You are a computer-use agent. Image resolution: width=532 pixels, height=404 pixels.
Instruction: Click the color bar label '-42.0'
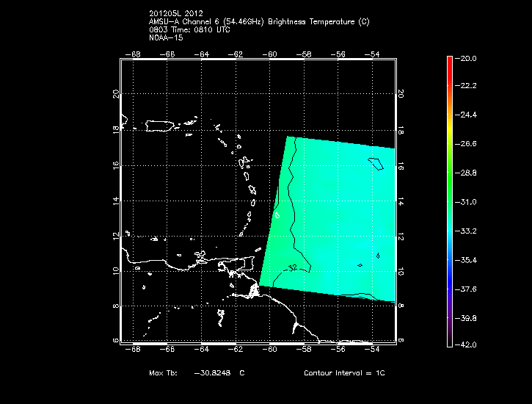coord(465,345)
